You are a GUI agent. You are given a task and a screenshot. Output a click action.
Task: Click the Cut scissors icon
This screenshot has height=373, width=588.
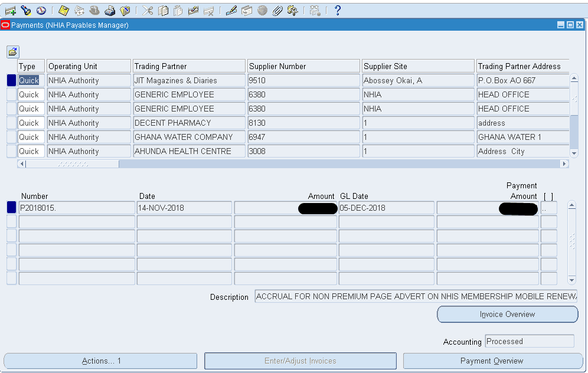[x=148, y=11]
